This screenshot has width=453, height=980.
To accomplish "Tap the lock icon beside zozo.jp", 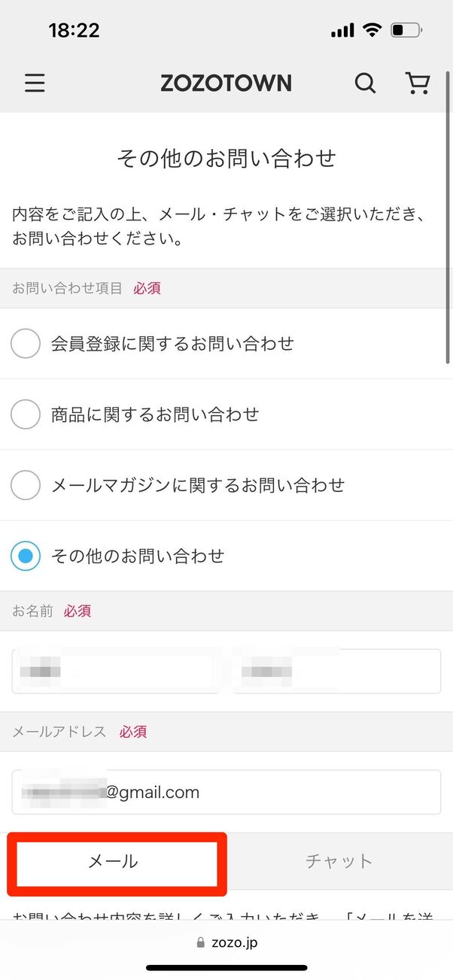I will [x=200, y=942].
